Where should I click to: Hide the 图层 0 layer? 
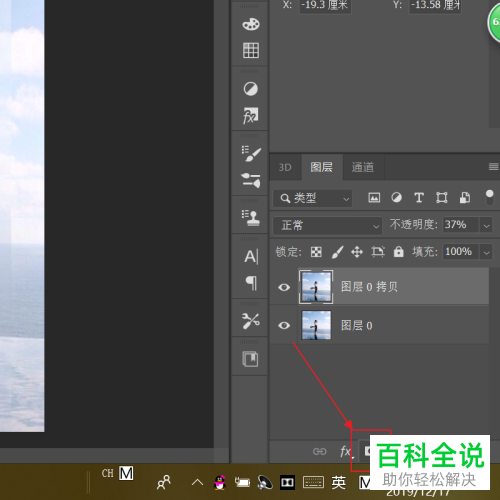[284, 325]
